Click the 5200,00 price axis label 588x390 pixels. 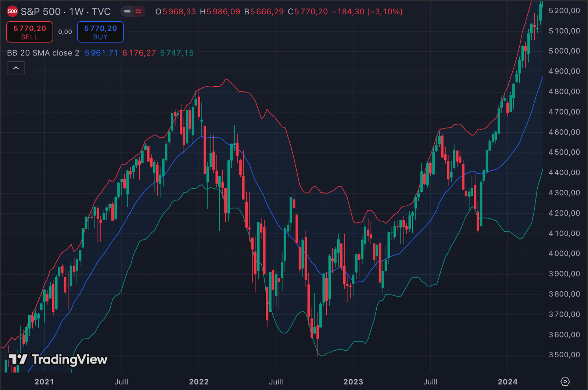(x=564, y=11)
